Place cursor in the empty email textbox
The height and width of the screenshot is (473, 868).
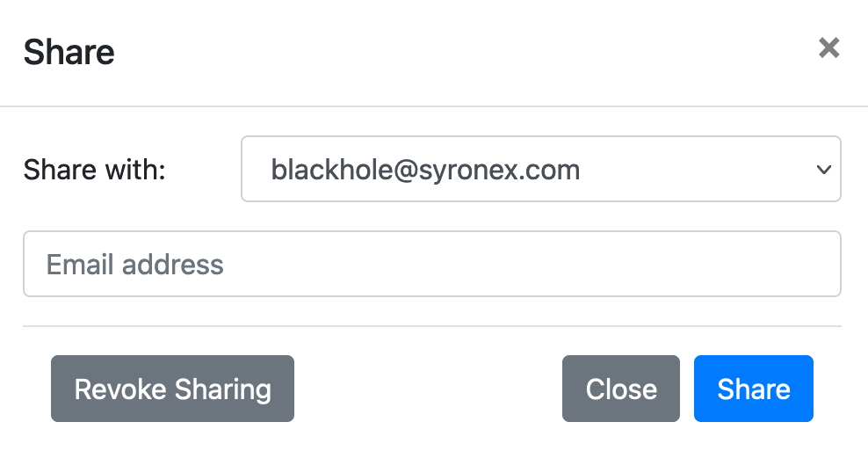click(431, 264)
